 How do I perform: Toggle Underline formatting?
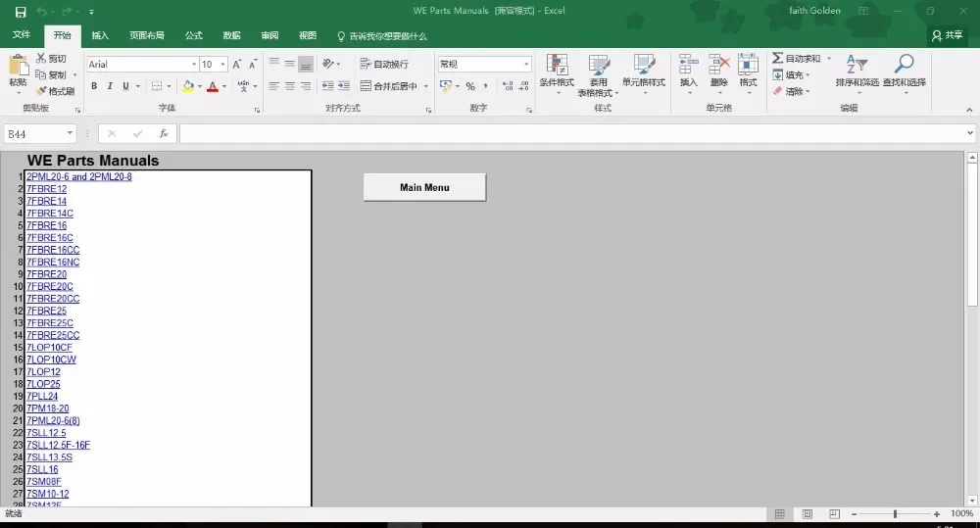tap(125, 86)
